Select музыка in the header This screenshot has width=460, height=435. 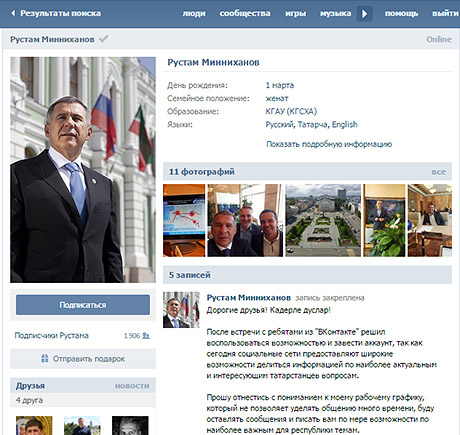335,13
